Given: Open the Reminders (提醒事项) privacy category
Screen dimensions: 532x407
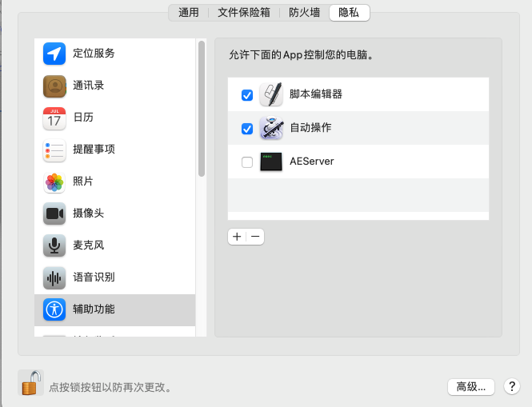Looking at the screenshot, I should point(94,150).
